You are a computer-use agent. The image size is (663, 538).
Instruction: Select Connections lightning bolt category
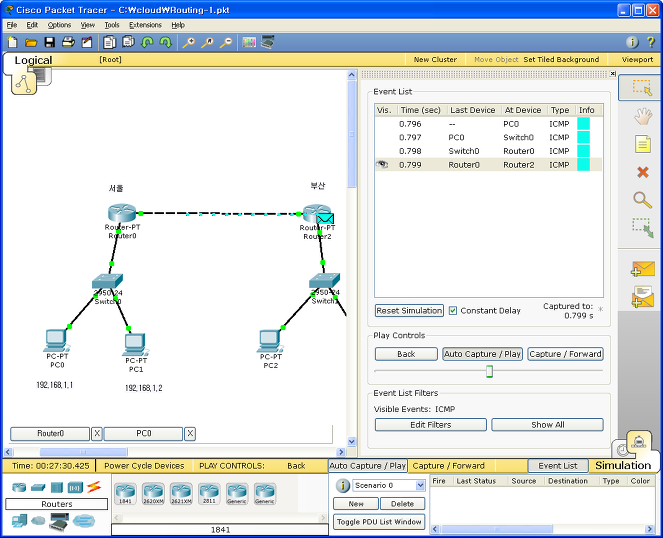point(94,487)
